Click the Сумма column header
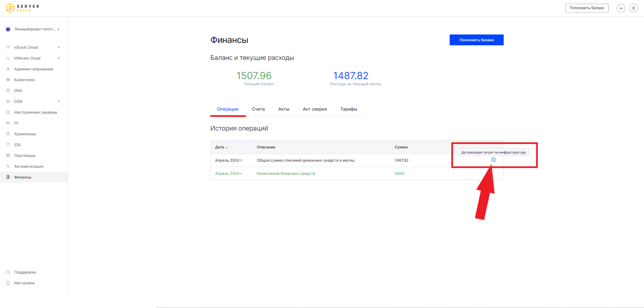The height and width of the screenshot is (308, 644). [401, 147]
